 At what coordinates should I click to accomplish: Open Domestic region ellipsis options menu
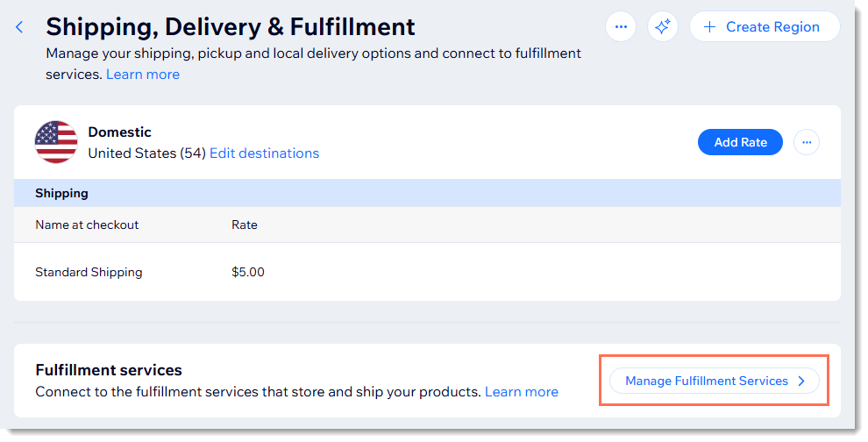807,142
